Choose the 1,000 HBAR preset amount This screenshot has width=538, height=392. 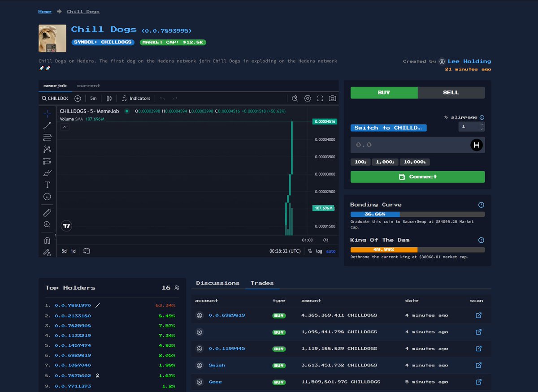pos(385,162)
